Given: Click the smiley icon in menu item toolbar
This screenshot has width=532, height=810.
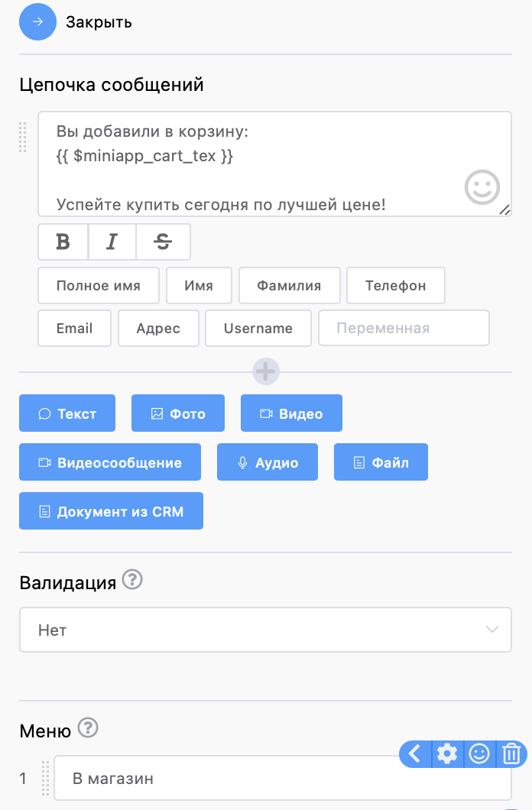Looking at the screenshot, I should 479,754.
